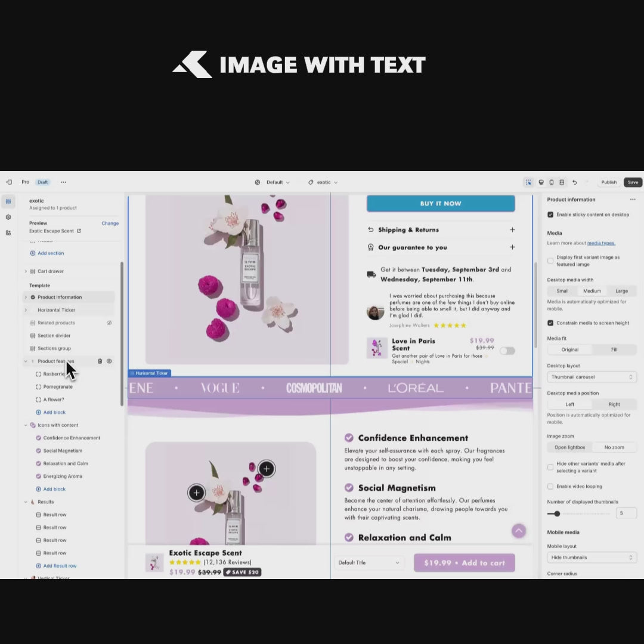Click the Publish button
Viewport: 644px width, 644px height.
click(x=609, y=182)
